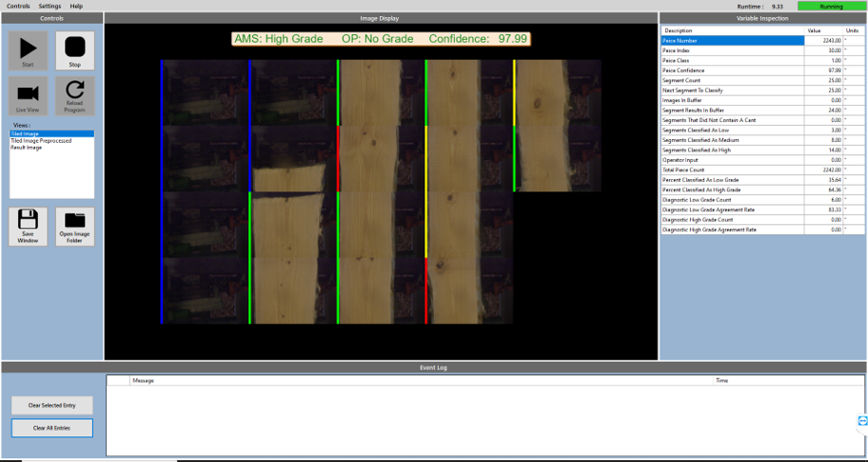The height and width of the screenshot is (462, 868).
Task: Click the Description column header
Action: coord(733,30)
